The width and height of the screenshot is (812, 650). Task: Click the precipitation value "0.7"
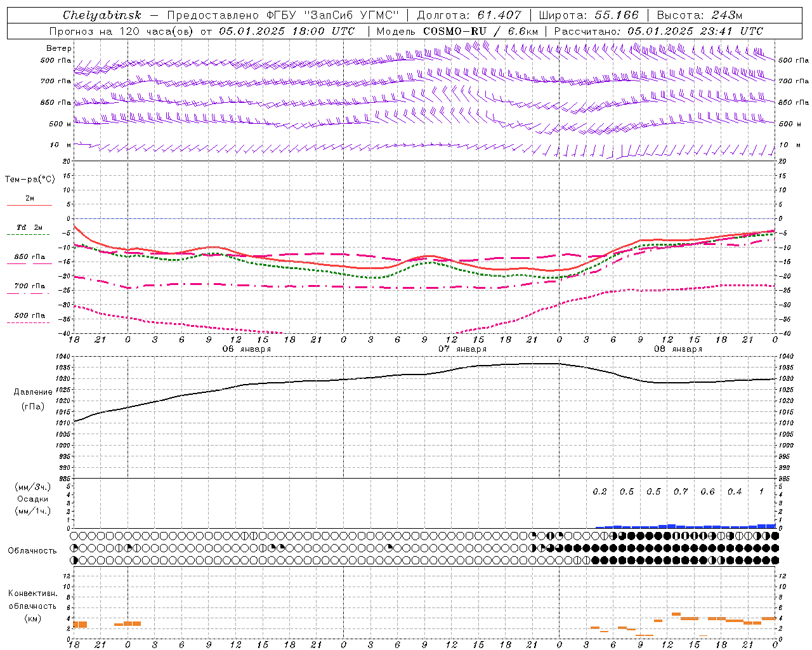point(681,491)
